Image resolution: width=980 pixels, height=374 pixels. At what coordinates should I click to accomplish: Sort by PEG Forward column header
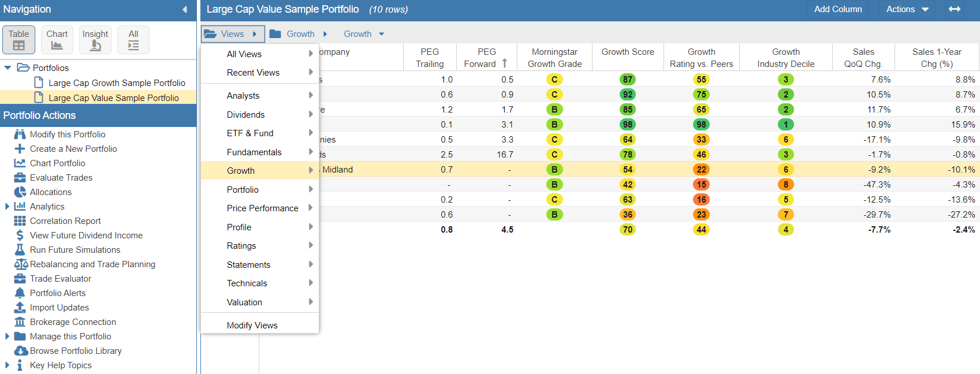tap(486, 58)
